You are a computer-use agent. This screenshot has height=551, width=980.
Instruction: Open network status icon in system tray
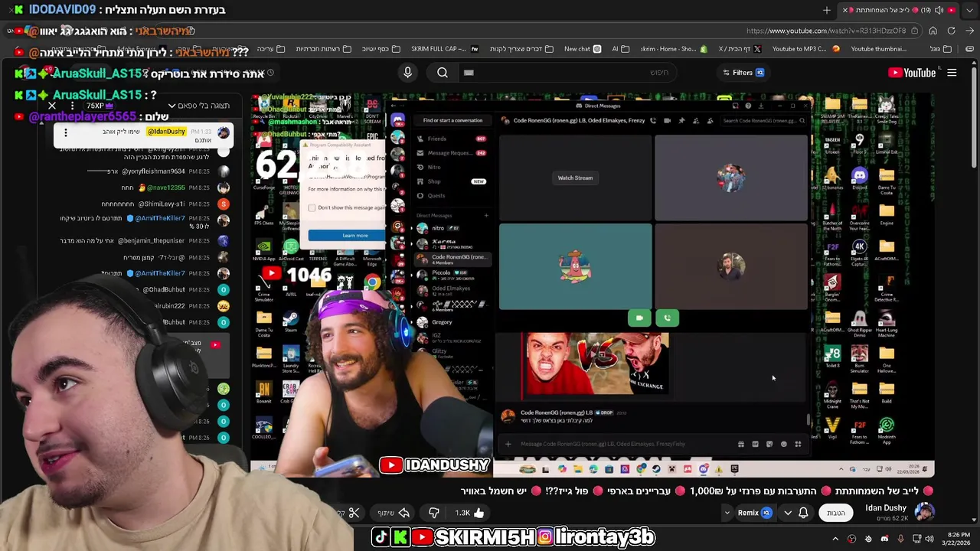pos(916,539)
